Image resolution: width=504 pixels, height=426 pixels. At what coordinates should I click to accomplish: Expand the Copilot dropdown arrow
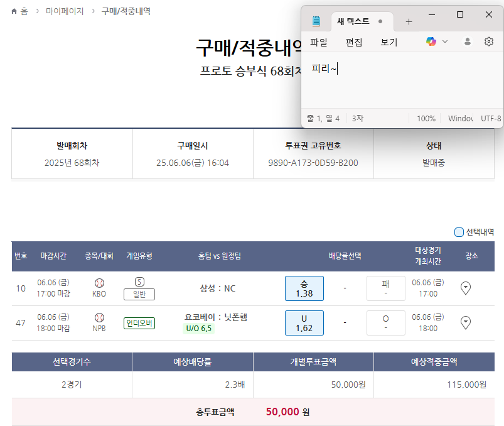click(x=445, y=41)
